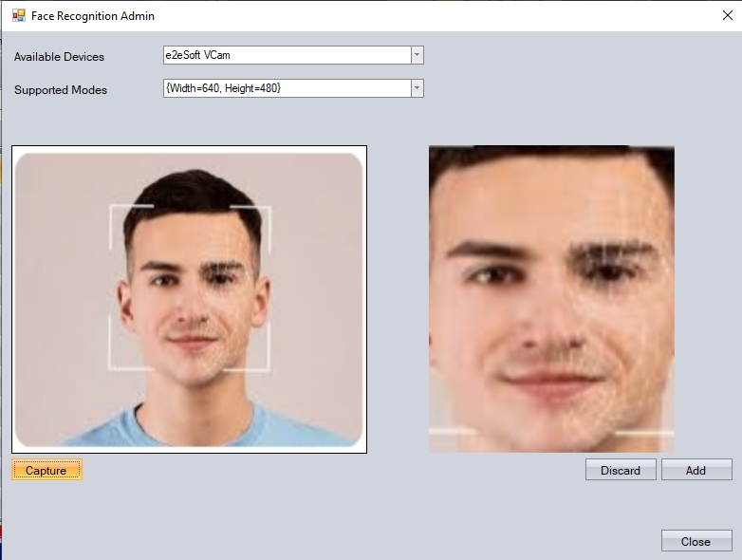The width and height of the screenshot is (742, 560).
Task: Click the e2eSoft VCam combo box text
Action: pyautogui.click(x=285, y=55)
